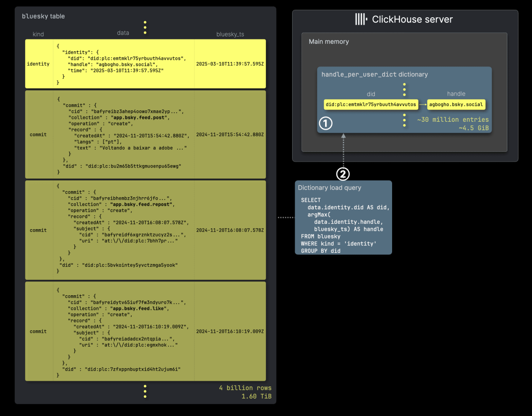The image size is (532, 416).
Task: Select the commit row with app.bsky.feed.repost
Action: 145,230
